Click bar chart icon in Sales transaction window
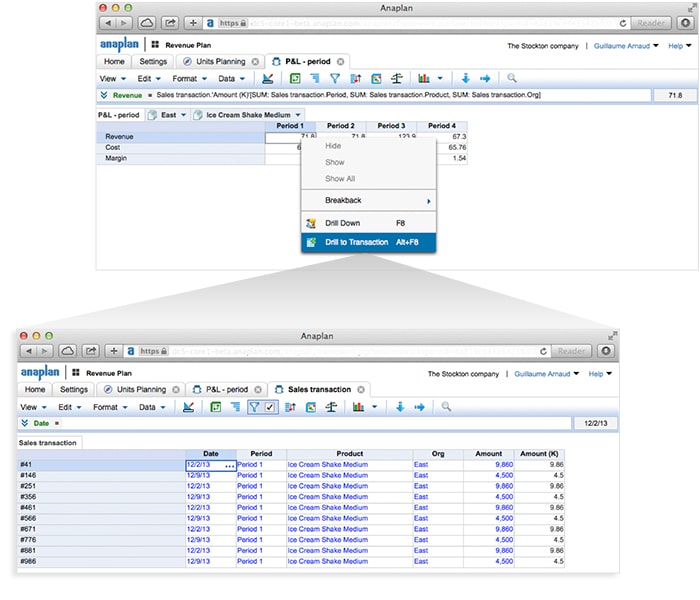This screenshot has height=600, width=700. [x=358, y=407]
